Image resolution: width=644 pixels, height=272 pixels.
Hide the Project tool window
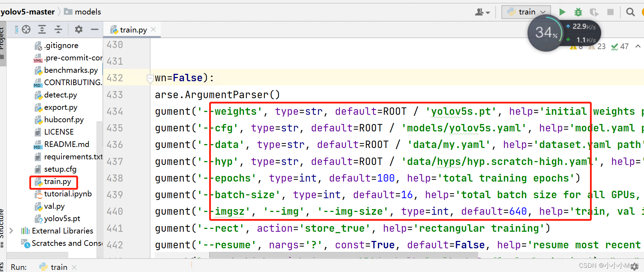tap(94, 29)
